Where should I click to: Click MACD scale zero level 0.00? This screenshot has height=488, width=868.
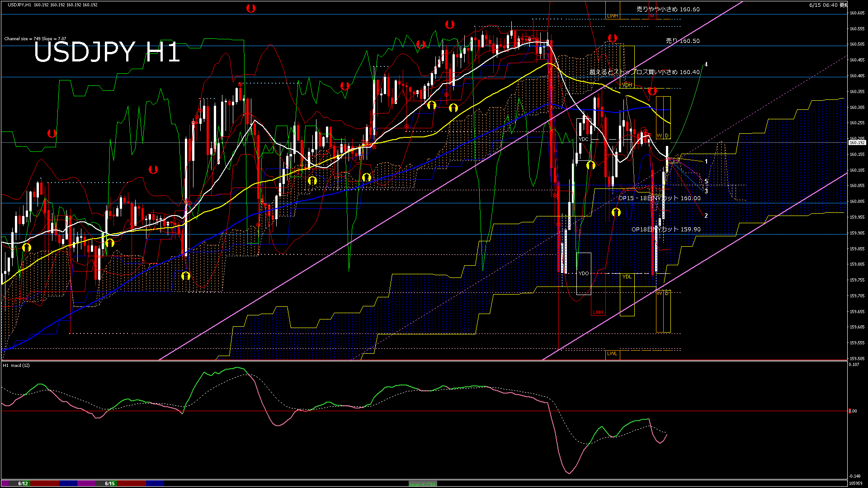(x=853, y=411)
